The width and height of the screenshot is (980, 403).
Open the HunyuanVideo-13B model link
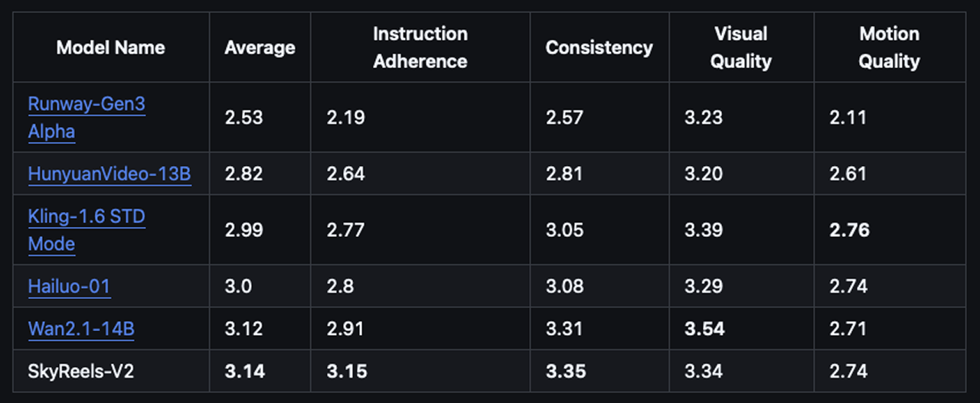click(109, 174)
